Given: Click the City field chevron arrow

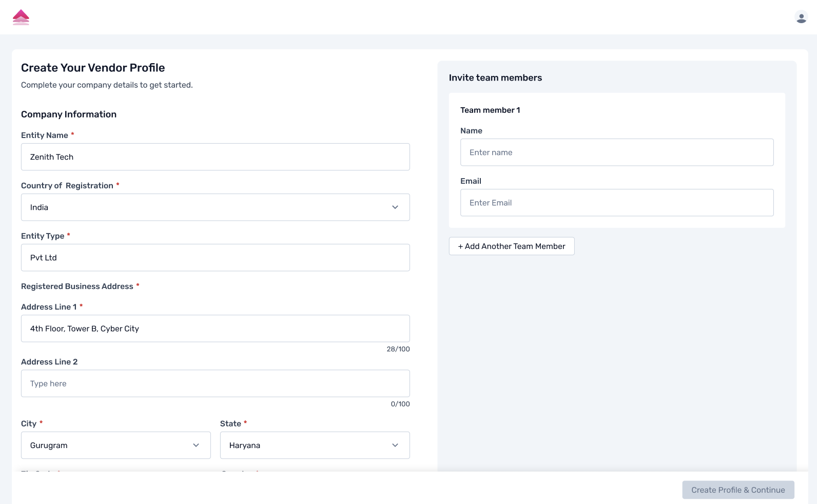Looking at the screenshot, I should [196, 445].
